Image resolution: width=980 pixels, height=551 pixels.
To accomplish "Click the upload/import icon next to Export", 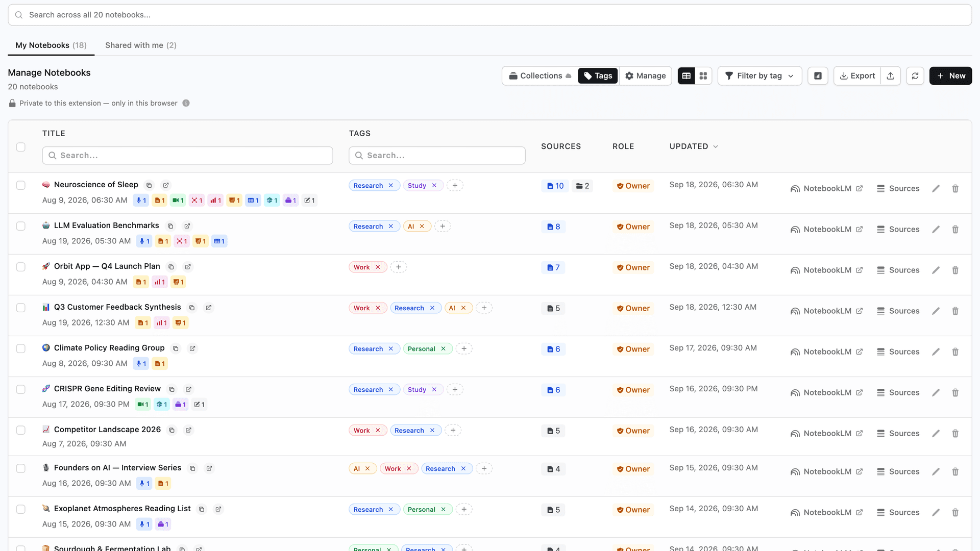I will [x=891, y=76].
